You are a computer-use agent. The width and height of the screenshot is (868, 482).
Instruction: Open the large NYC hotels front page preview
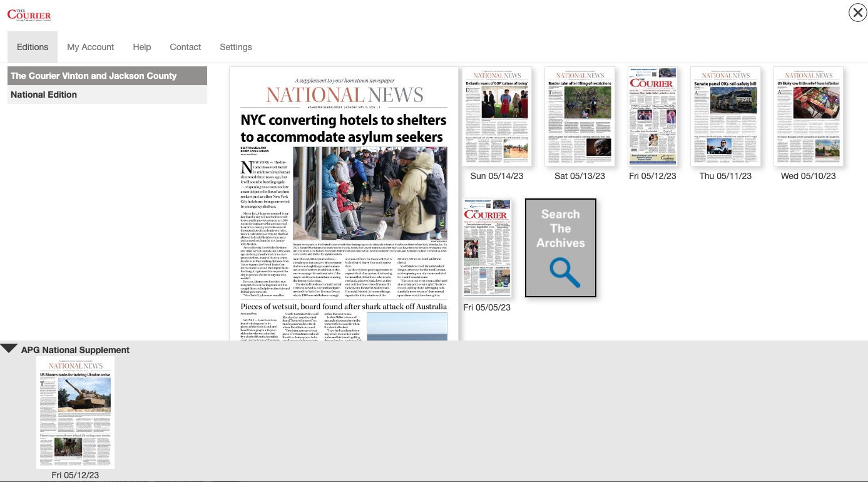tap(344, 203)
